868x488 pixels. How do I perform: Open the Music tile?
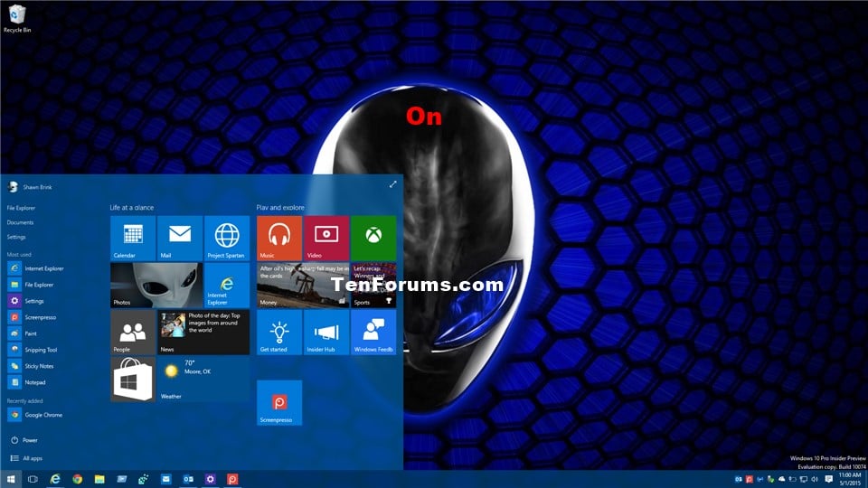point(279,238)
